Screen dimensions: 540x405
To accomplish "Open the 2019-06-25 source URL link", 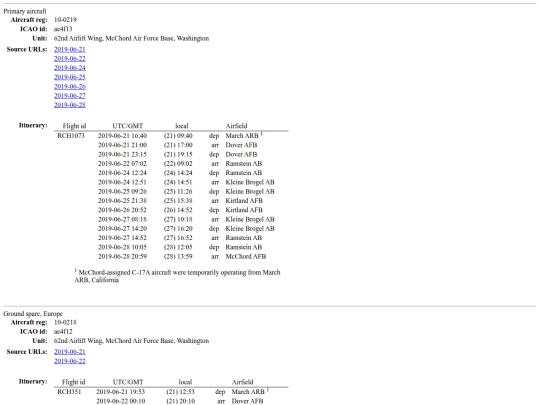I will tap(70, 77).
